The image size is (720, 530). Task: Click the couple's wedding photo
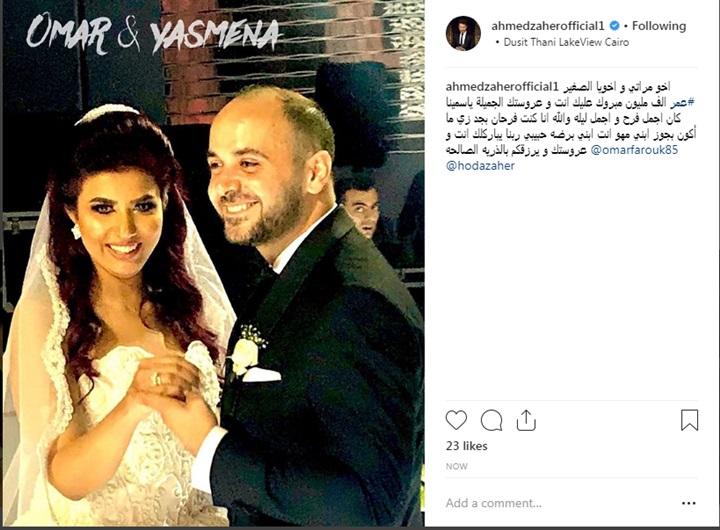tap(214, 263)
